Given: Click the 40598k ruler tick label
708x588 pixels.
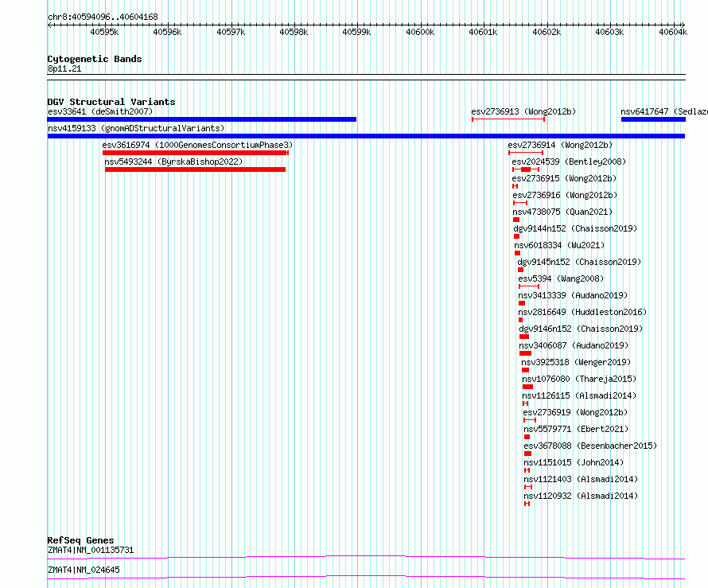Looking at the screenshot, I should [x=294, y=32].
